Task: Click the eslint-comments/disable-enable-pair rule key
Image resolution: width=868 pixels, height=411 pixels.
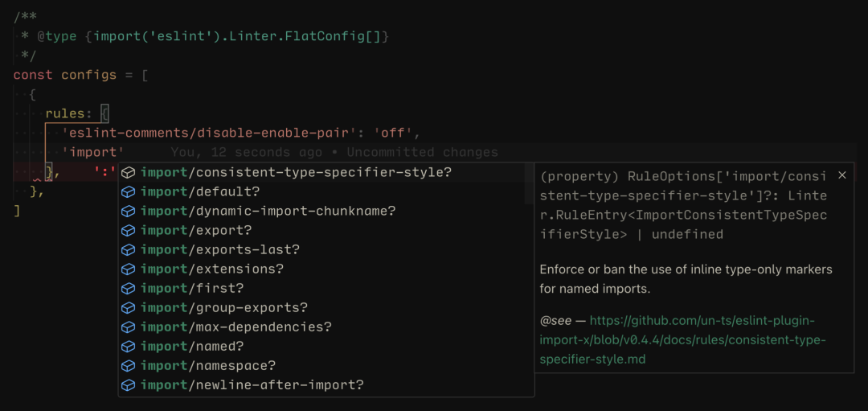Action: 209,133
